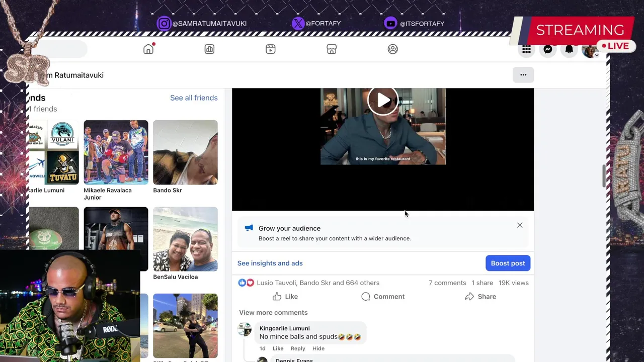Open the Groups icon in the top navigation
The height and width of the screenshot is (362, 644).
click(x=393, y=49)
